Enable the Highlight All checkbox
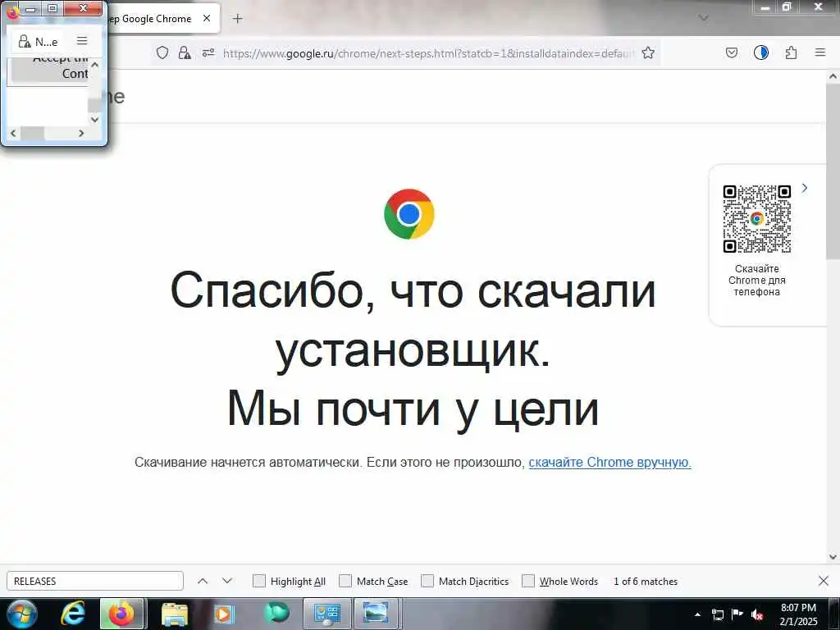The height and width of the screenshot is (630, 840). [258, 581]
